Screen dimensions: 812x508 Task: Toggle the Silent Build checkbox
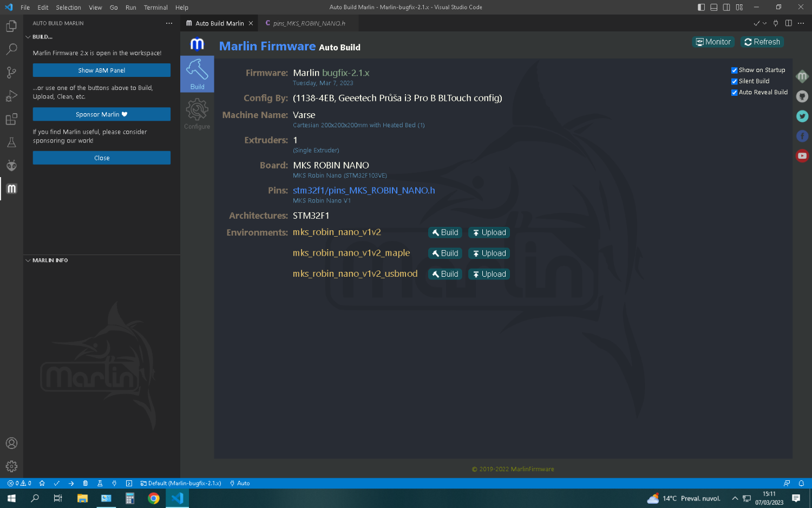[x=735, y=81]
